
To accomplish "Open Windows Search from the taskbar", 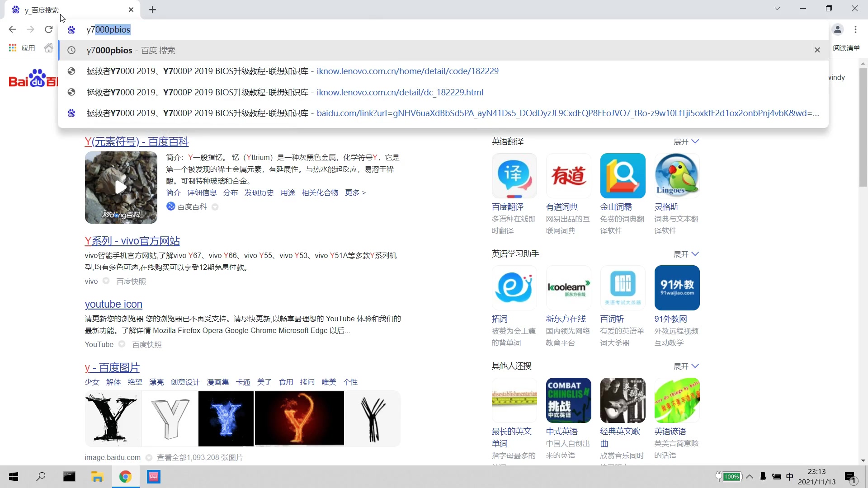I will pos(41,477).
